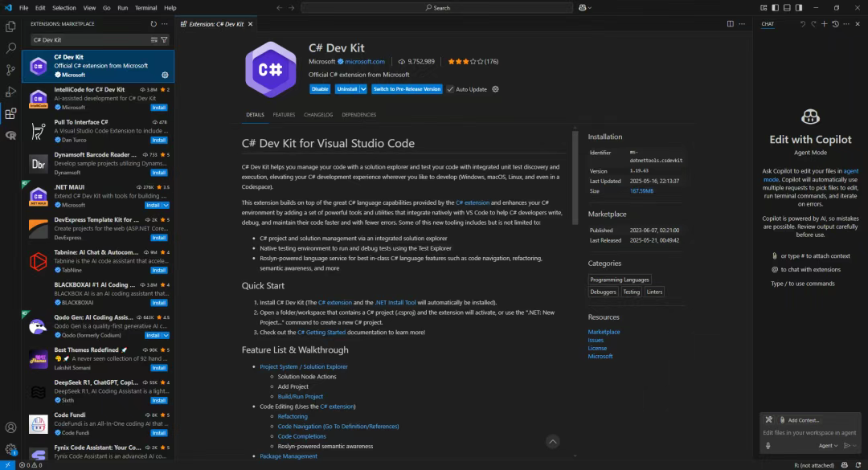The width and height of the screenshot is (868, 470).
Task: Open the Terminal menu
Action: 145,8
